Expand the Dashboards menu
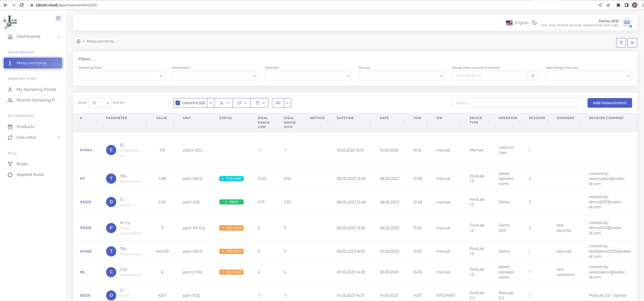644x301 pixels. tap(33, 36)
